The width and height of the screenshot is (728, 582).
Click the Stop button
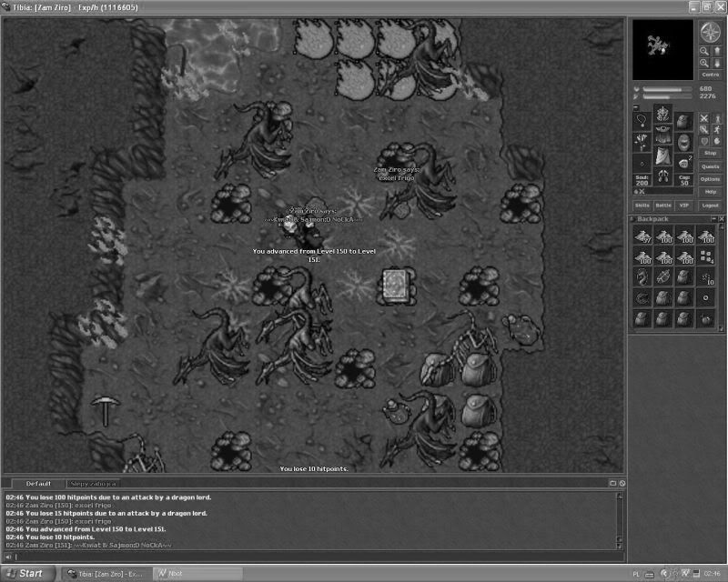(711, 153)
